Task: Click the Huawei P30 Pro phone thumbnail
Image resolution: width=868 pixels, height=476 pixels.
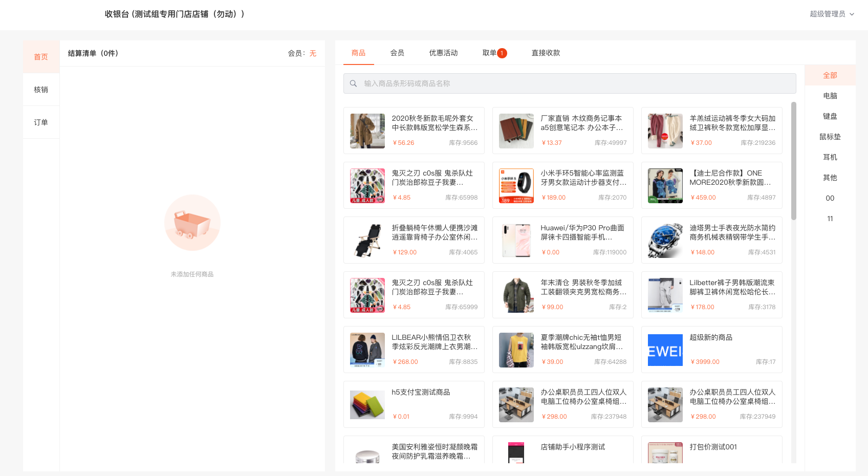Action: click(516, 241)
